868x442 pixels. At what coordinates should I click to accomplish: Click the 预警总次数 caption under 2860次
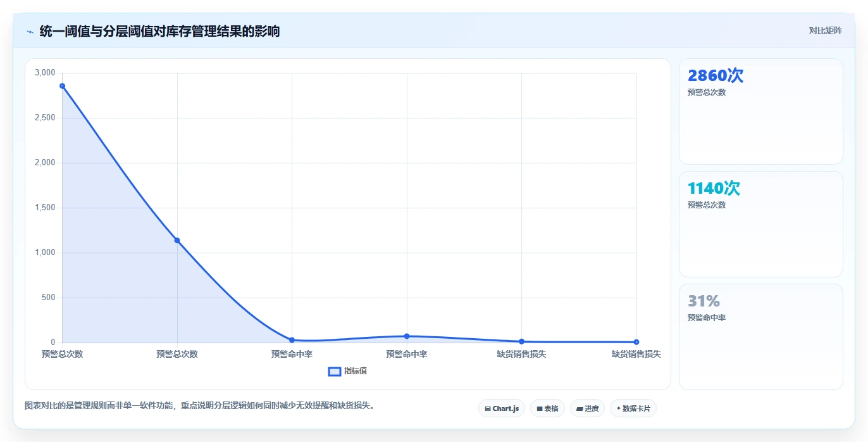[707, 92]
